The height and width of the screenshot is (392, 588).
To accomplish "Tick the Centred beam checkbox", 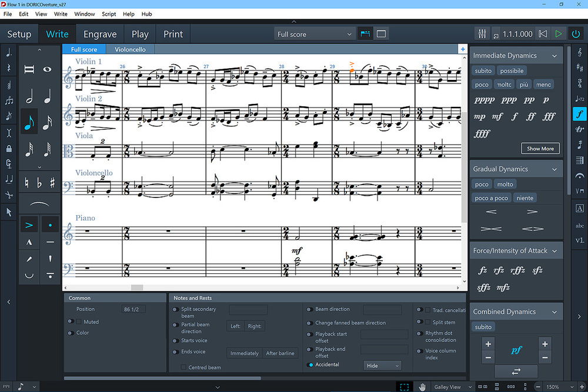I will tap(183, 367).
